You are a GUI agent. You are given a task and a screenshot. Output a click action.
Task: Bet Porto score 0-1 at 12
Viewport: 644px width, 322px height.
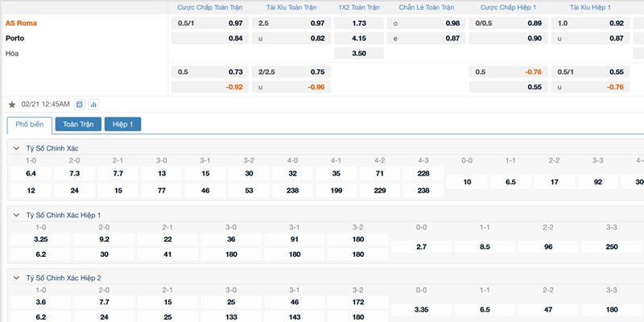31,191
